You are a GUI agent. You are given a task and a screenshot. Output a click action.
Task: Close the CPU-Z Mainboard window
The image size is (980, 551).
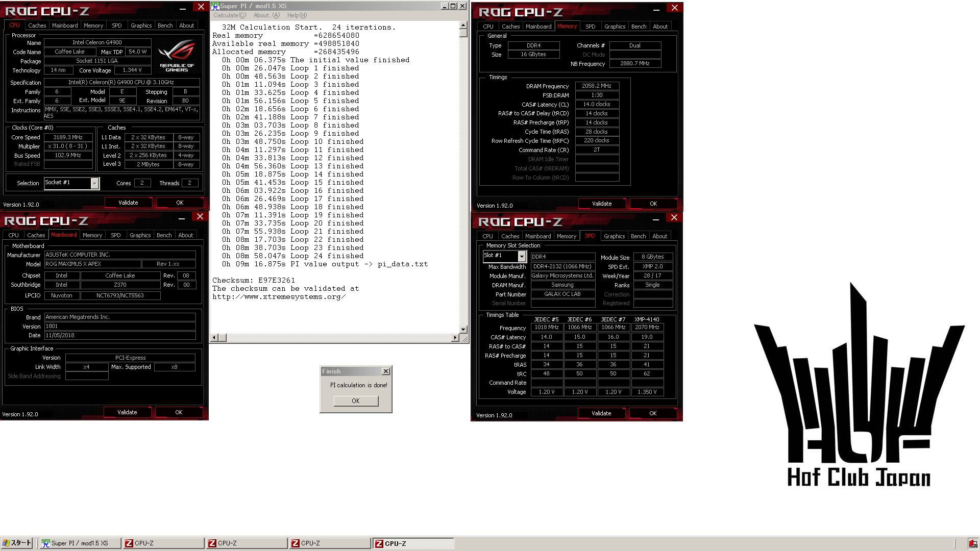coord(200,217)
